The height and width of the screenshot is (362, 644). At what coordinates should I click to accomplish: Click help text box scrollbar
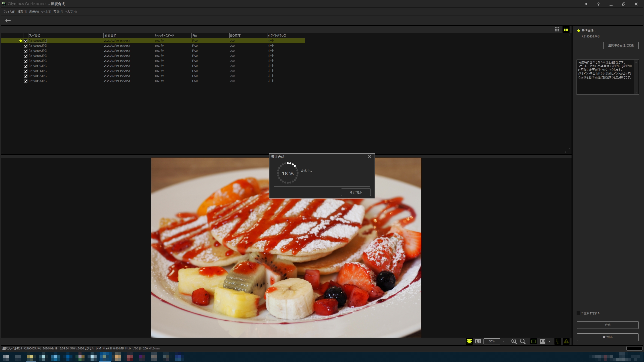pyautogui.click(x=636, y=77)
